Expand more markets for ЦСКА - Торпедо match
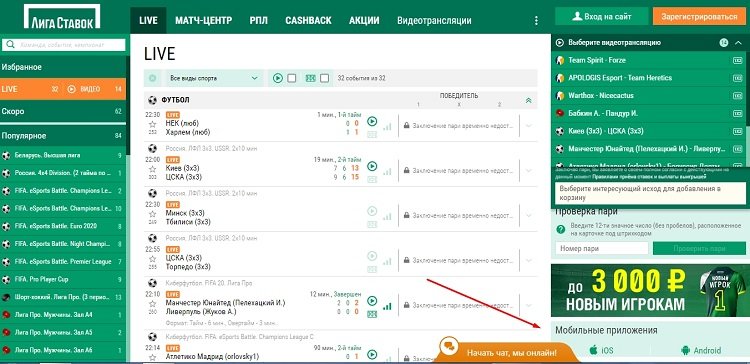The image size is (750, 364). (x=529, y=260)
